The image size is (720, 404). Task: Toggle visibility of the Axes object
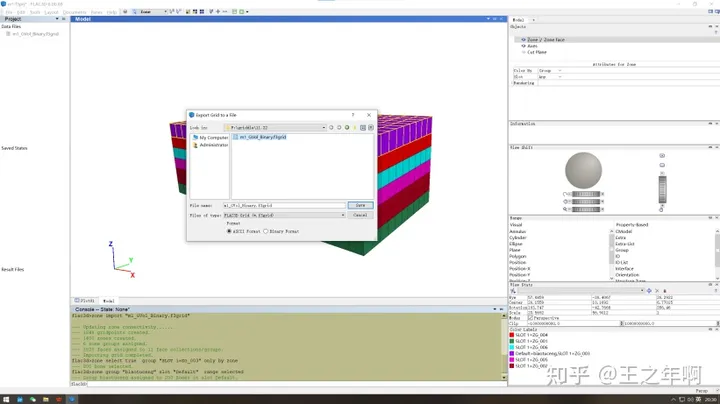523,46
